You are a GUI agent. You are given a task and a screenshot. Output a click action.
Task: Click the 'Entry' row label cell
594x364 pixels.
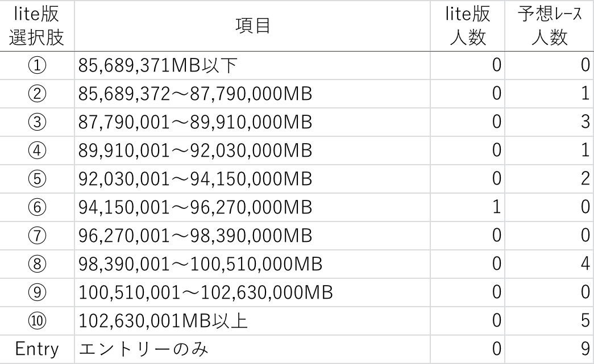point(37,350)
